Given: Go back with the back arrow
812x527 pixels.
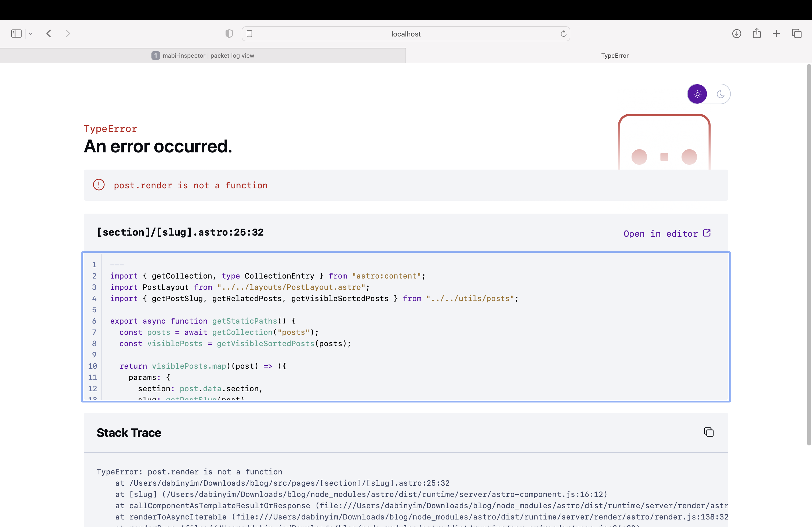Looking at the screenshot, I should (49, 33).
